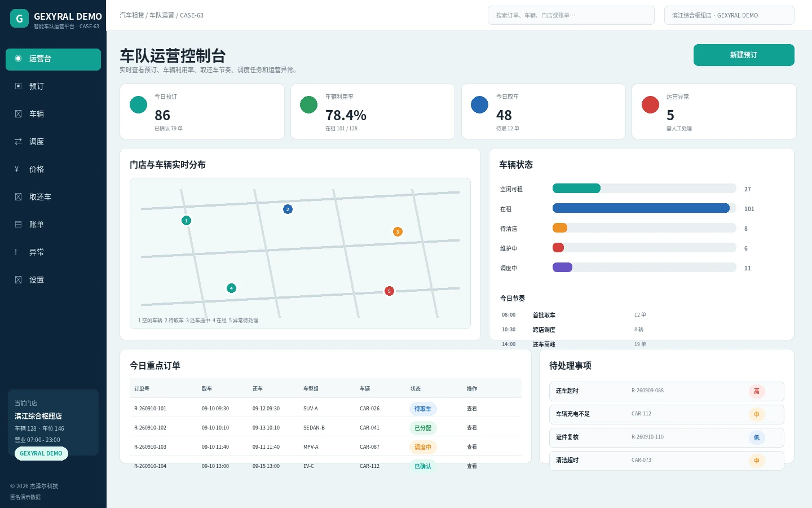Click the 车队运营 breadcrumb

click(162, 15)
